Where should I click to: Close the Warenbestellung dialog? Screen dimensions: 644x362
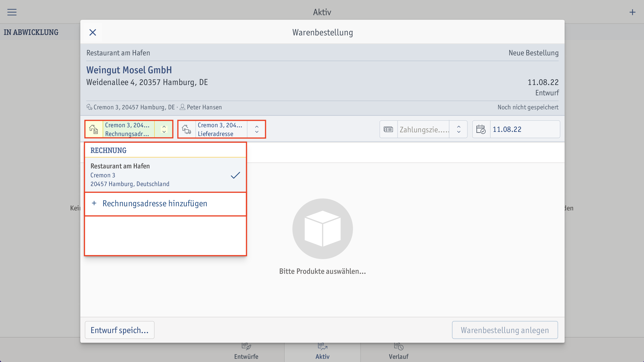point(93,32)
